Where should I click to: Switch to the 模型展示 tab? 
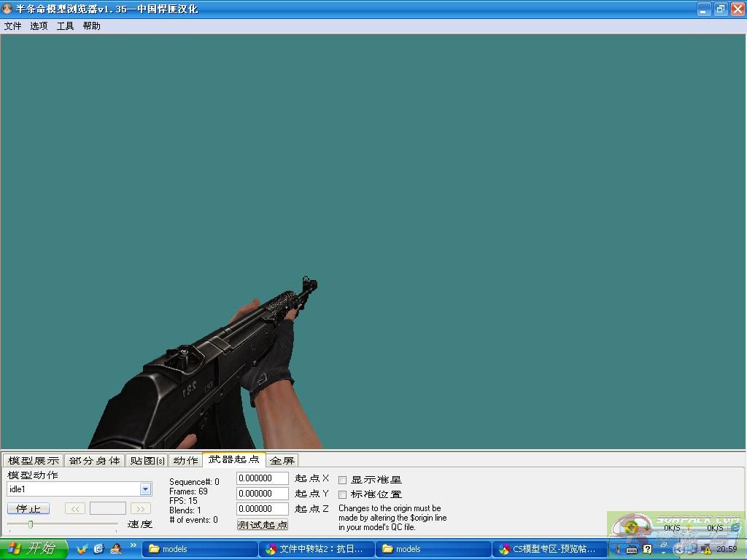(33, 460)
